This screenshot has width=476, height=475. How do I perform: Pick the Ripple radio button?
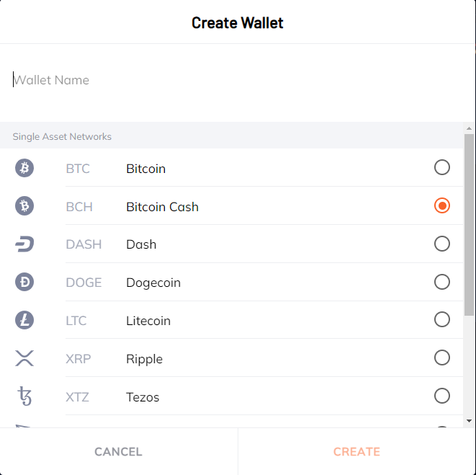pyautogui.click(x=441, y=358)
